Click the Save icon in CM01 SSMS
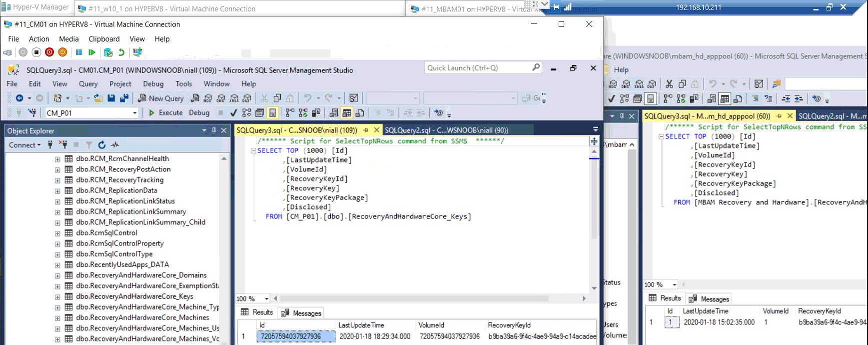The height and width of the screenshot is (345, 868). tap(111, 98)
